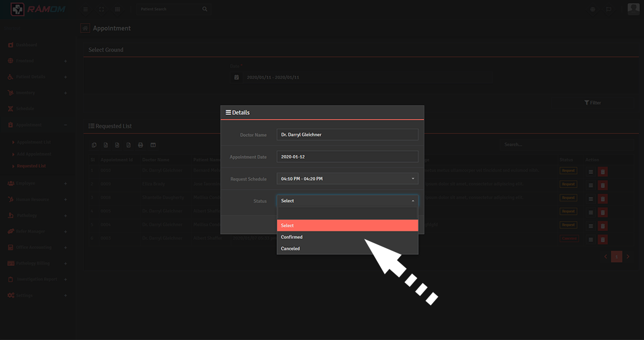Select the Confirmed status option
Image resolution: width=644 pixels, height=340 pixels.
[347, 237]
